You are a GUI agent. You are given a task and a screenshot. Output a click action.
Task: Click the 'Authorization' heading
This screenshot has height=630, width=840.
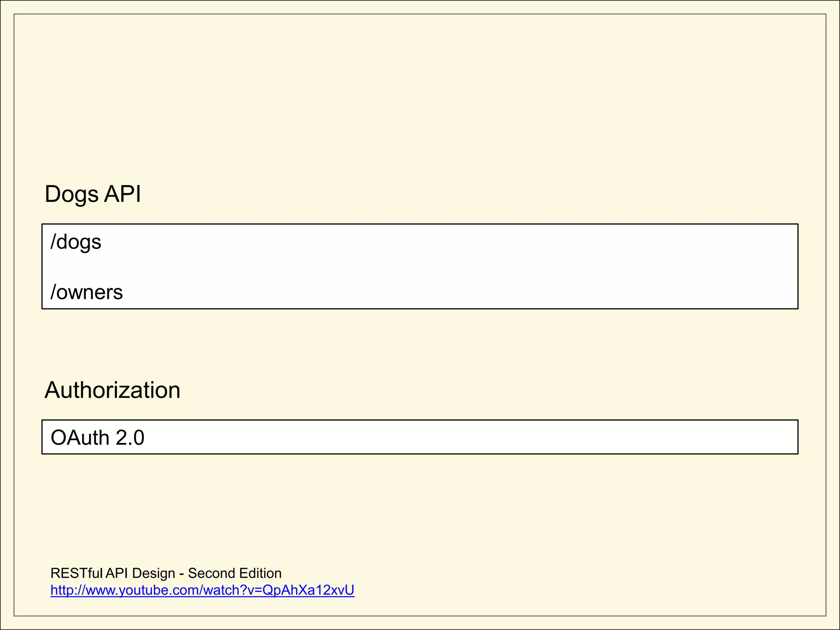tap(112, 390)
